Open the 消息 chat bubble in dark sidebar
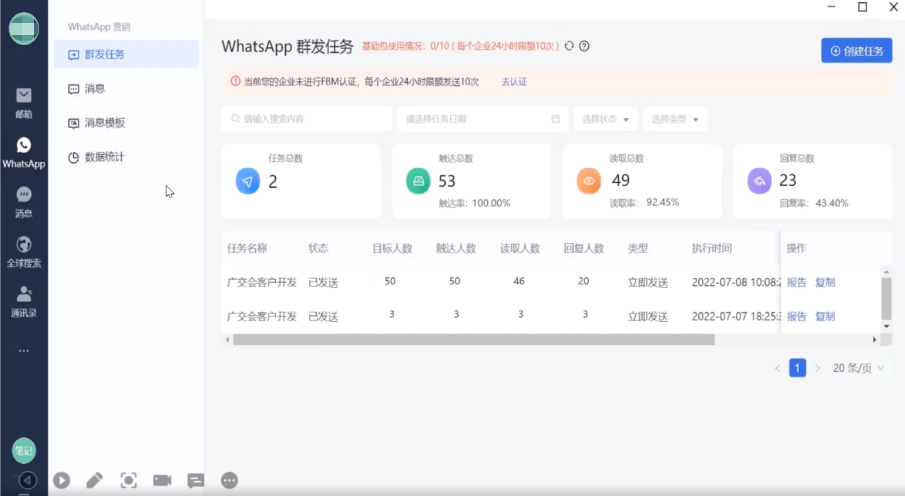Image resolution: width=905 pixels, height=496 pixels. coord(24,202)
